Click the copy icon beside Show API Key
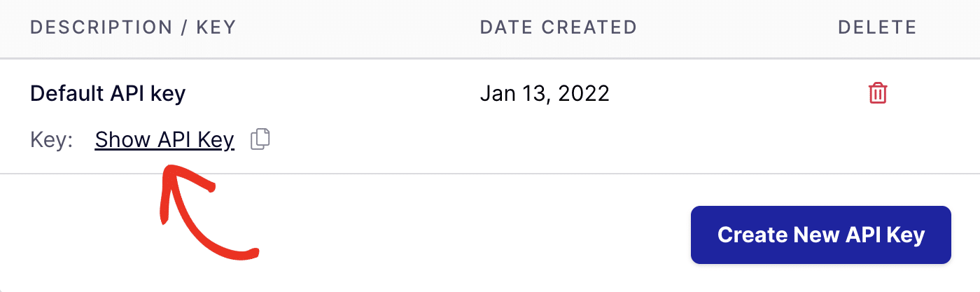The image size is (980, 292). 260,139
